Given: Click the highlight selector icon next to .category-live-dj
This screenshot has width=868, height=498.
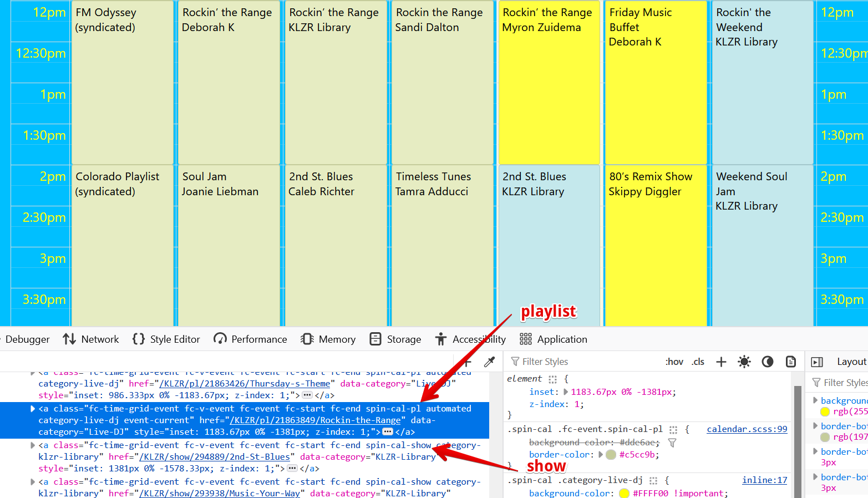Looking at the screenshot, I should point(653,481).
